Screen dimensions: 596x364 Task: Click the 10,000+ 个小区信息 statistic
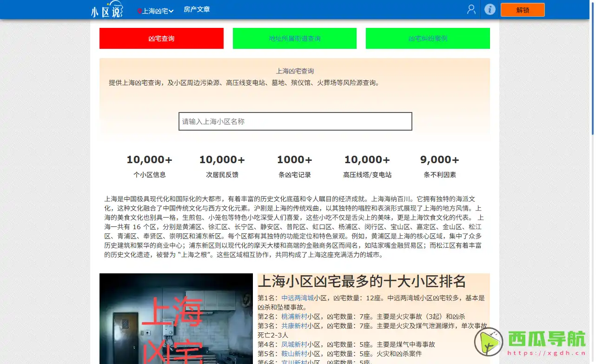[x=150, y=165]
